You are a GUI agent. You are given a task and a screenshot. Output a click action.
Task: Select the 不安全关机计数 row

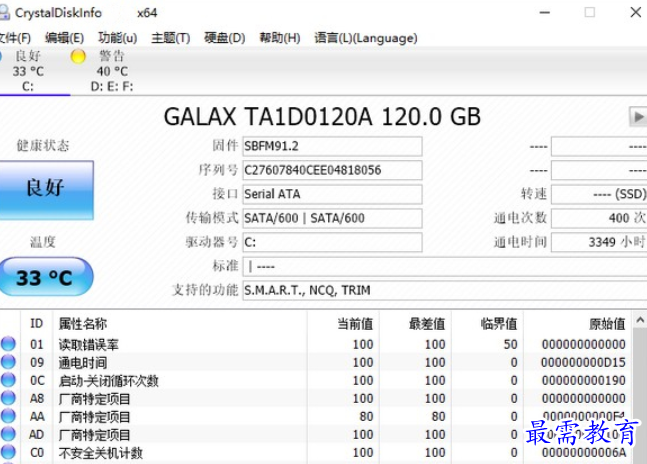point(315,453)
